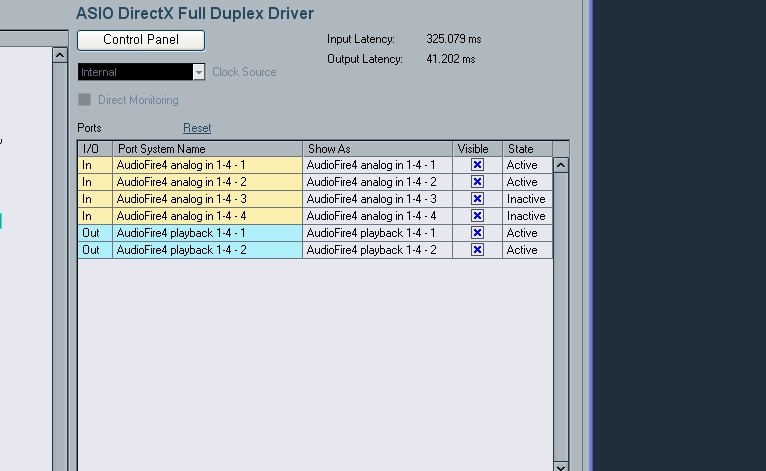Toggle visibility for analog in 1-4 - 3

[x=477, y=199]
